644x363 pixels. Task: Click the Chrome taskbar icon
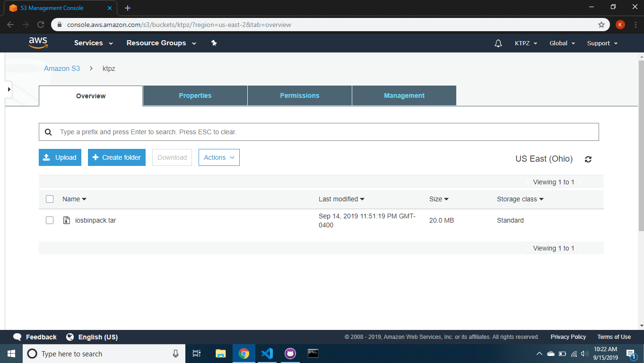coord(244,354)
